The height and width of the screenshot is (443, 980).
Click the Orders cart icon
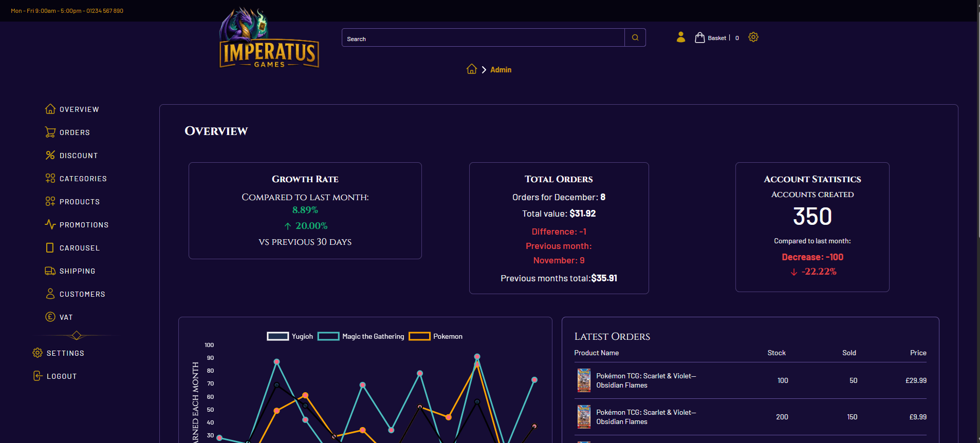coord(50,132)
